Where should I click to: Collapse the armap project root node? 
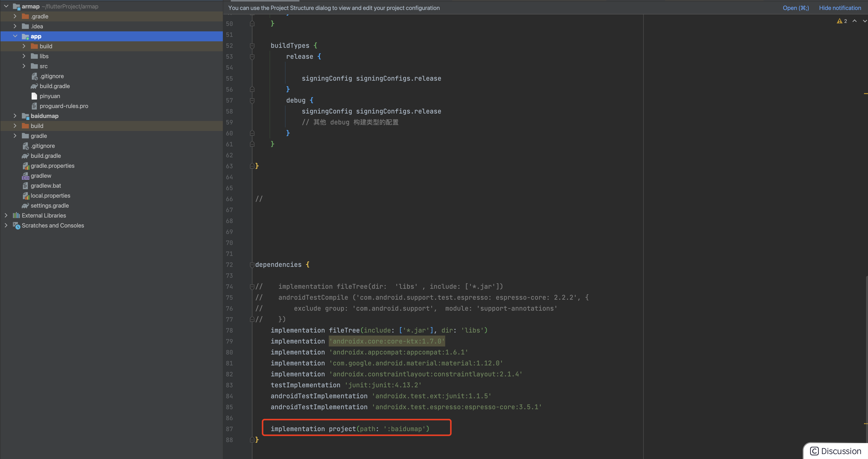click(x=6, y=6)
